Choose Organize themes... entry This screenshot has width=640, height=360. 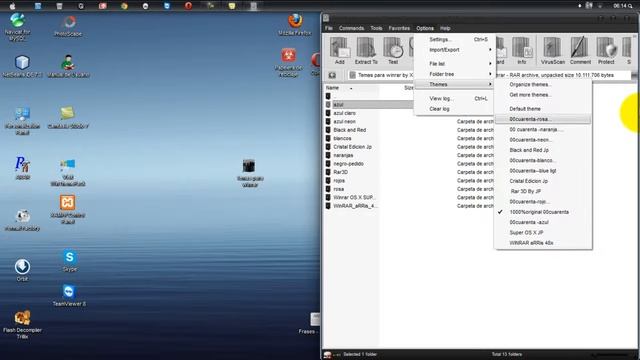542,84
